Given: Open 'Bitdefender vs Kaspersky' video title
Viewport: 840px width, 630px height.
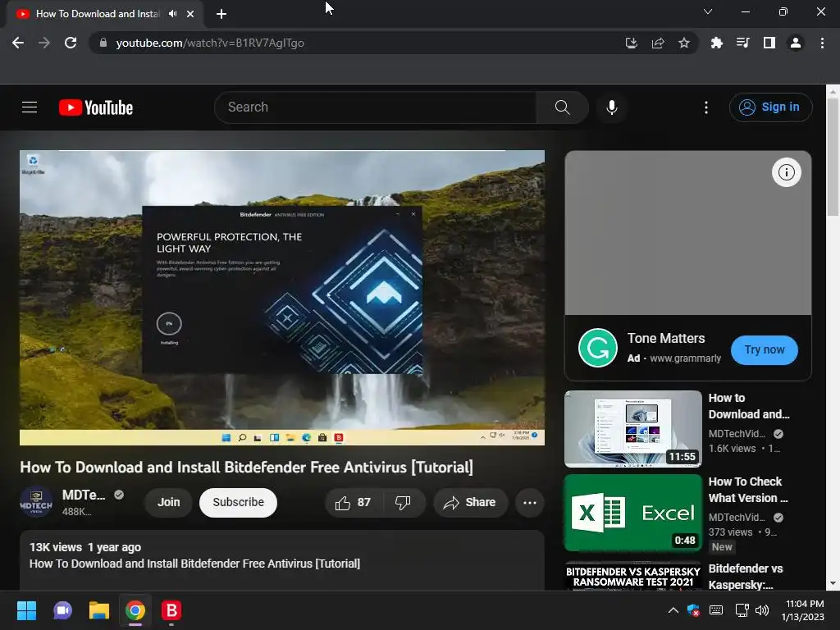Looking at the screenshot, I should point(745,577).
